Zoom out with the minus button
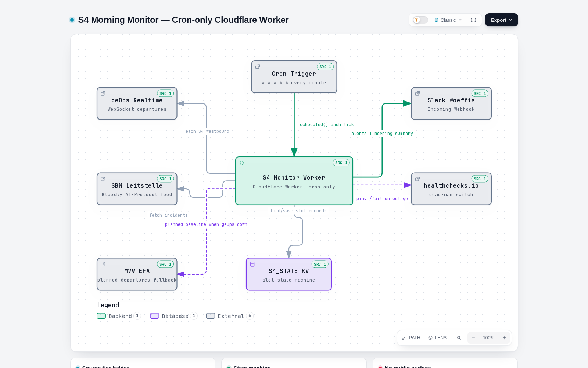This screenshot has height=368, width=588. [x=473, y=338]
